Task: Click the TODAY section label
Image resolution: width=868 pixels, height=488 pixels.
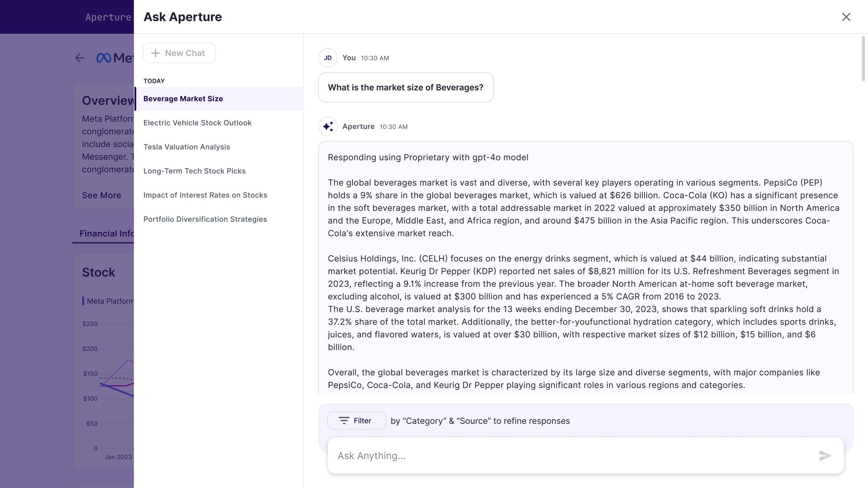Action: (154, 81)
